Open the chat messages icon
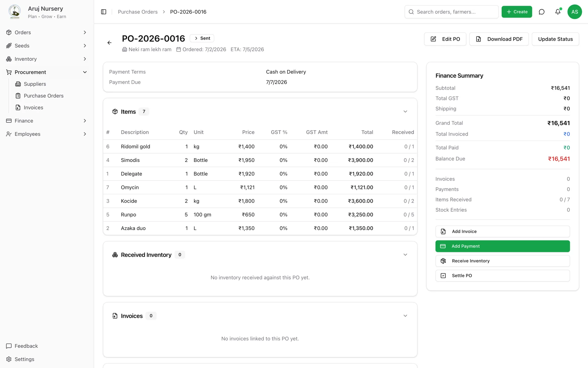Viewport: 588px width, 368px height. (541, 12)
